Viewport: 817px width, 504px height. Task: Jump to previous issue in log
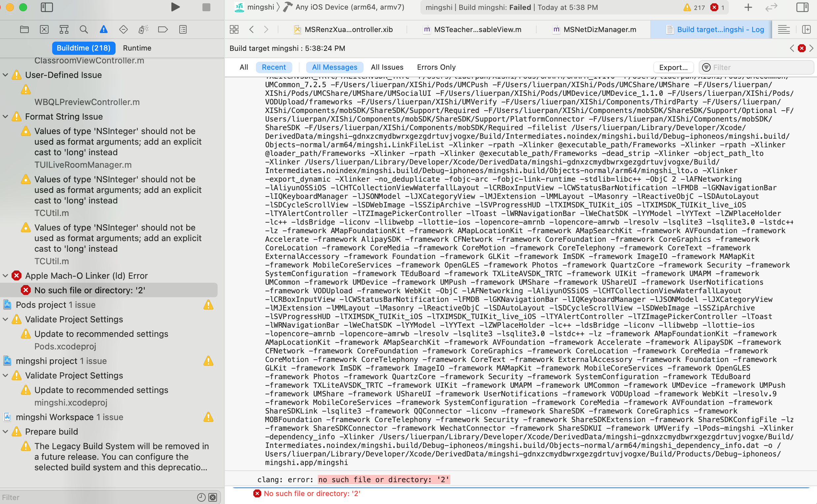coord(792,48)
